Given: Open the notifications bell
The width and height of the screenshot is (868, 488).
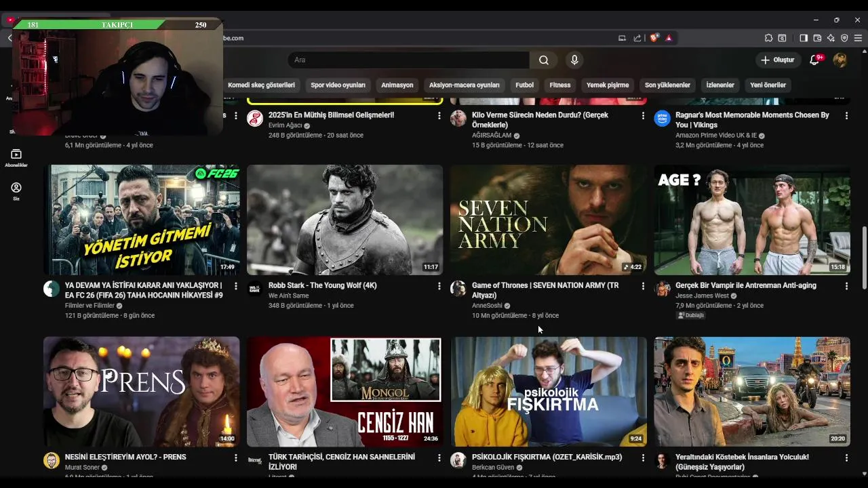Looking at the screenshot, I should (814, 60).
